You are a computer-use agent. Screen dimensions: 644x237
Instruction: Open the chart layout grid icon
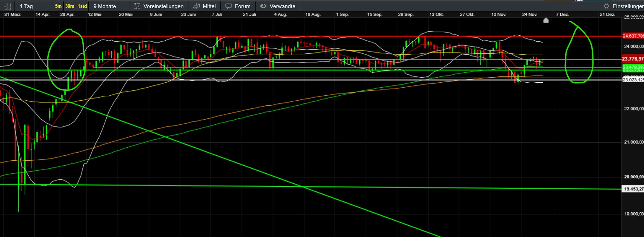7,6
